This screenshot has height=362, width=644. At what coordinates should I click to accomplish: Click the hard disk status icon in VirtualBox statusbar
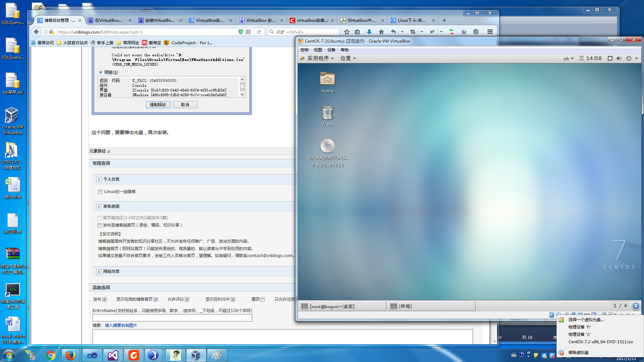551,315
